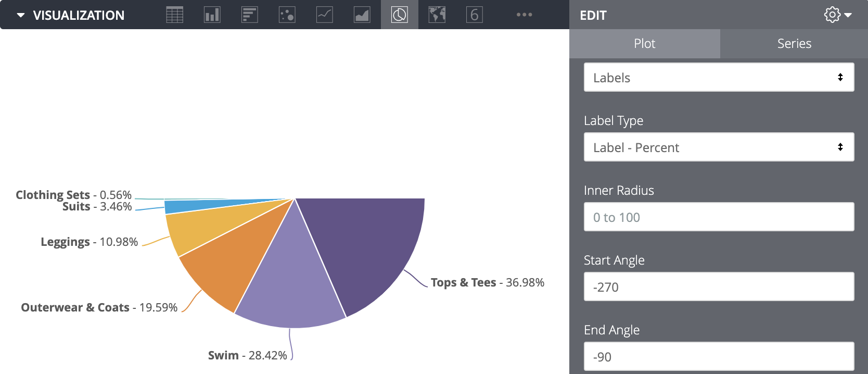Click the Inner Radius input field
This screenshot has height=374, width=868.
pos(719,217)
